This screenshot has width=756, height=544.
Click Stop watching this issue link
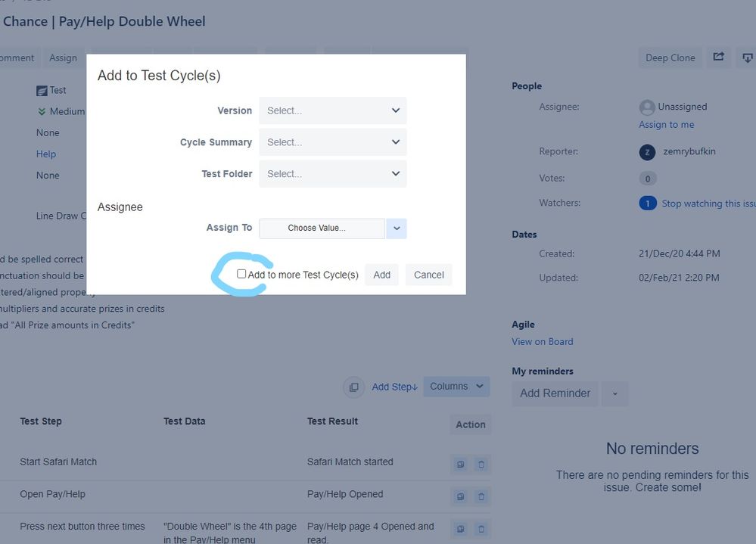click(709, 204)
